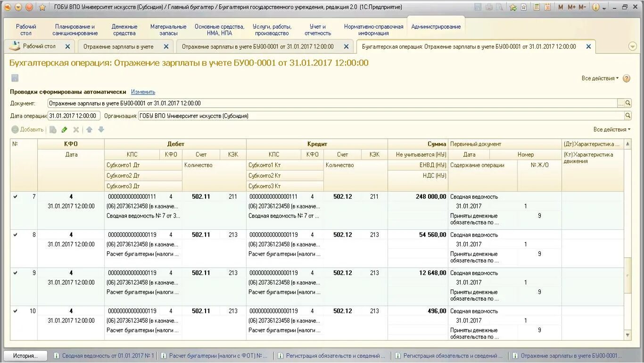Click the M memory button
This screenshot has height=363, width=644.
(x=561, y=8)
